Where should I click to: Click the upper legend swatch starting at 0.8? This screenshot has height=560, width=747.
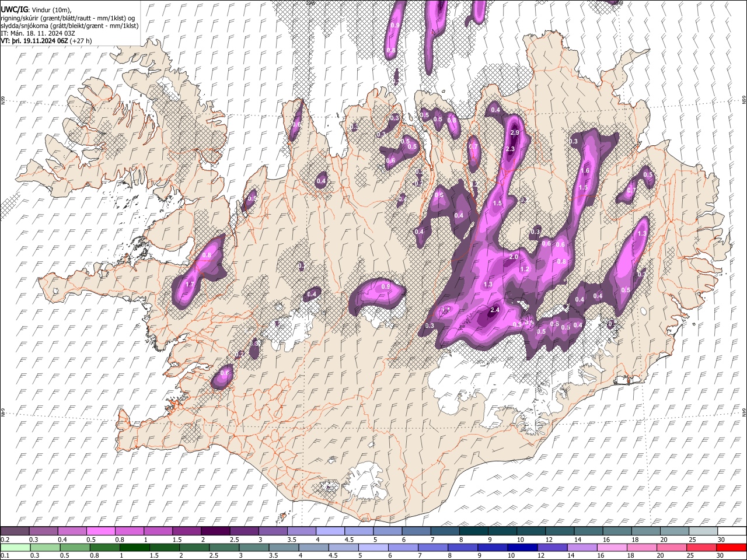coord(129,531)
